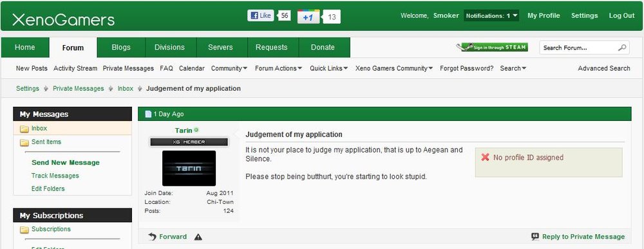Click the Smoker username link
This screenshot has height=249, width=644.
pyautogui.click(x=446, y=15)
